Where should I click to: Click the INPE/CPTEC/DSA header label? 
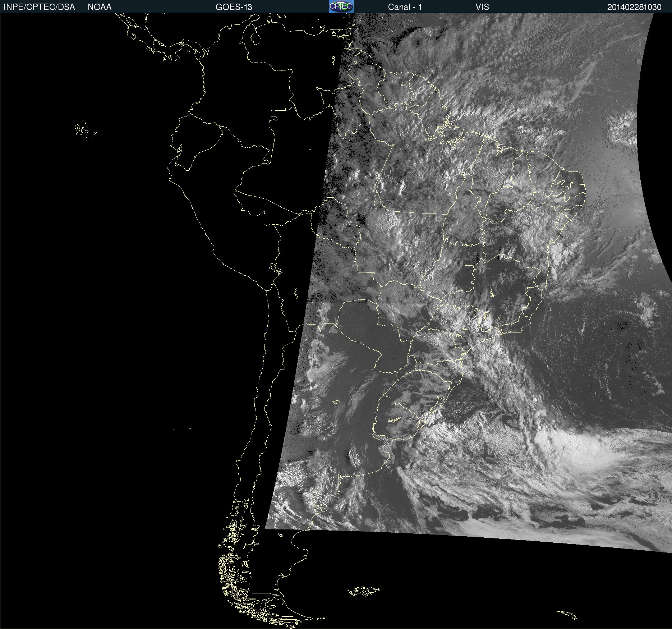39,7
